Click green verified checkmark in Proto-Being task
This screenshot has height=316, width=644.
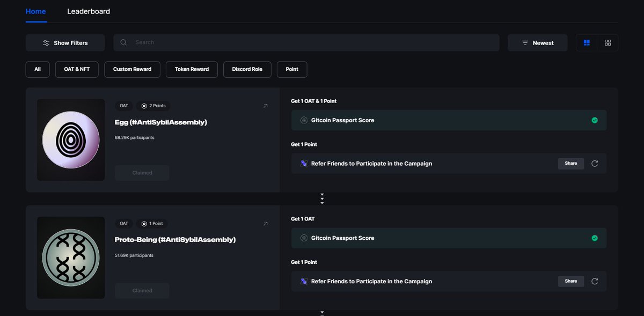(595, 238)
